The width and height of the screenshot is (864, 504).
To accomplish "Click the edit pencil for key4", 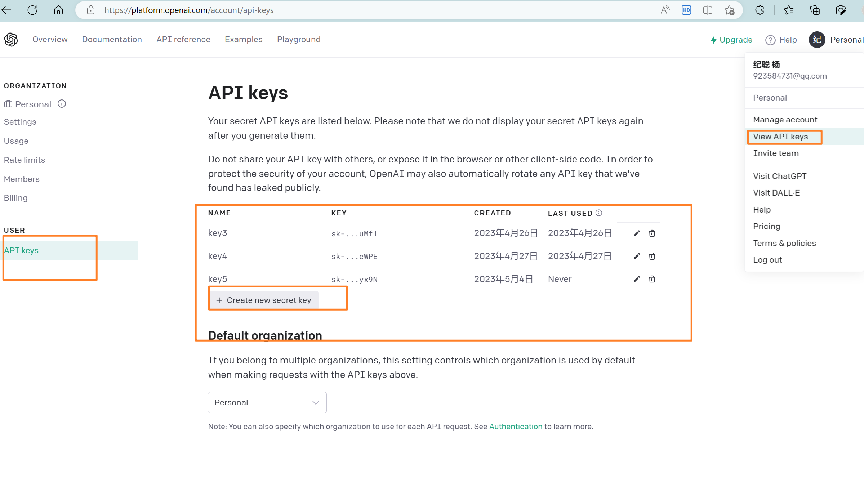I will (637, 256).
